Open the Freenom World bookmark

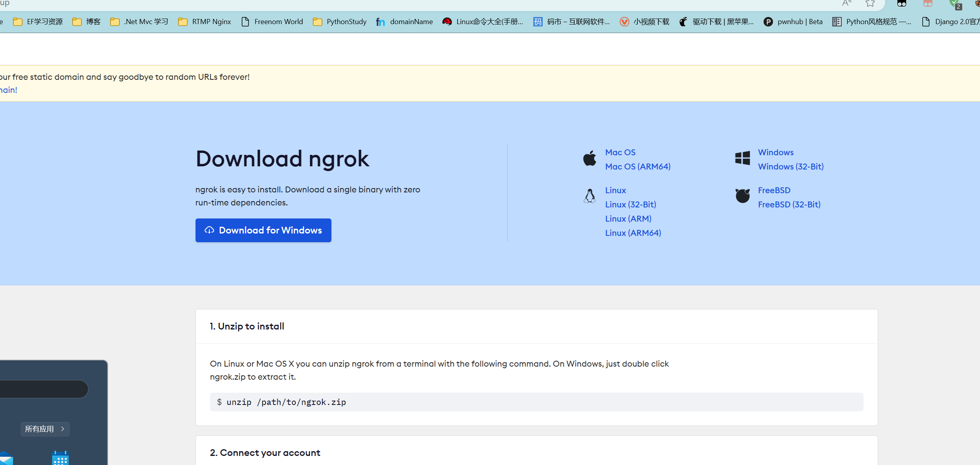pos(272,22)
